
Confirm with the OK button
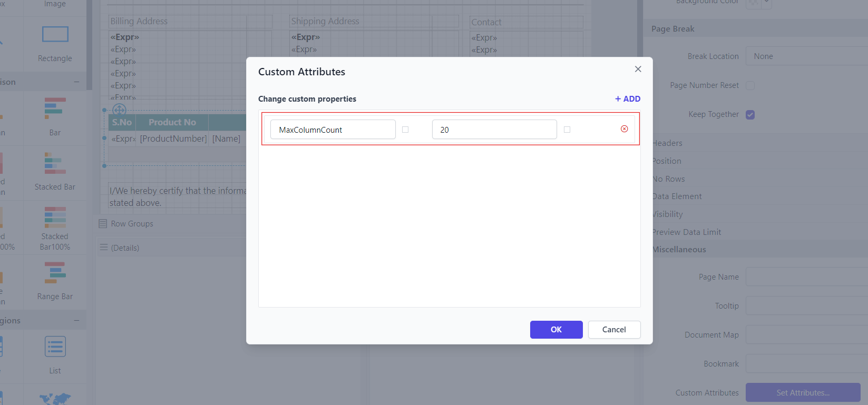pyautogui.click(x=556, y=330)
